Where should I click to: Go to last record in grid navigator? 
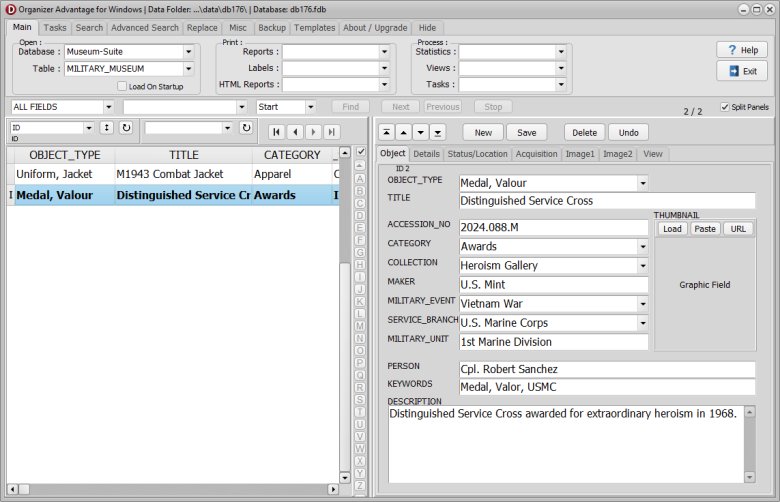pos(331,131)
